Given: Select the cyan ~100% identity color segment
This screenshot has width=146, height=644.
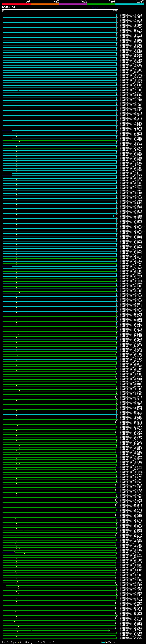Looking at the screenshot, I should point(130,4).
